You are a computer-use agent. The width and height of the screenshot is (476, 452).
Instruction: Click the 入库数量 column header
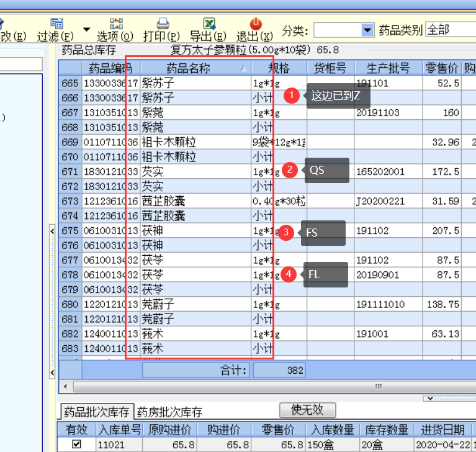pyautogui.click(x=333, y=430)
